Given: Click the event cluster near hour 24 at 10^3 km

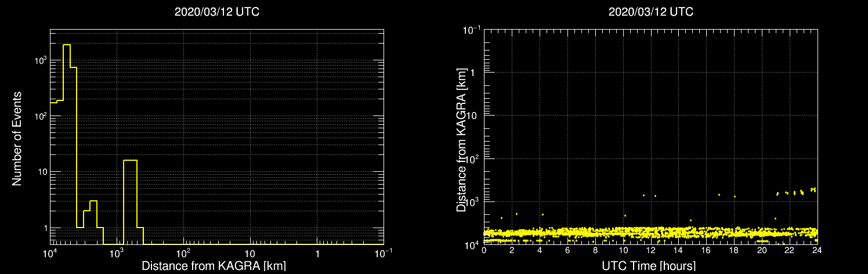Looking at the screenshot, I should point(813,189).
